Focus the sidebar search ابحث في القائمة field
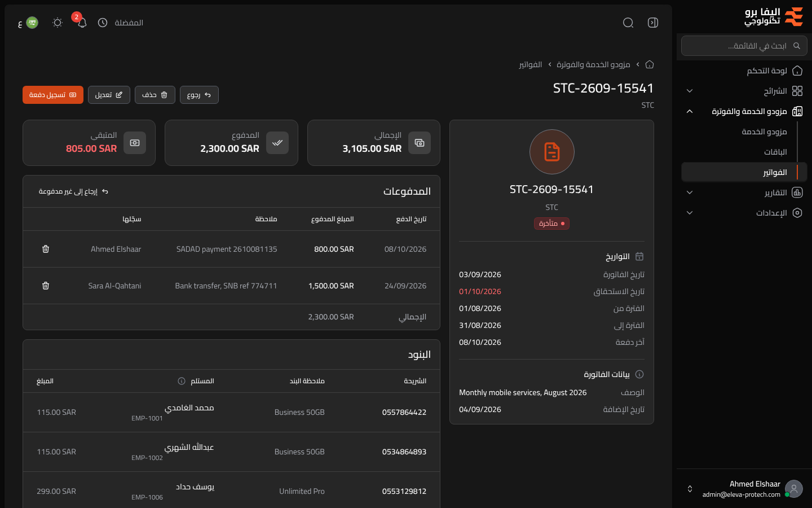 tap(744, 46)
